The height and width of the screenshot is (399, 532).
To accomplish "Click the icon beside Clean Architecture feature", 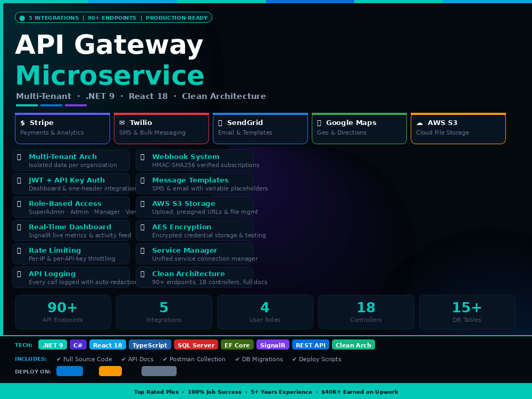I will click(x=143, y=274).
